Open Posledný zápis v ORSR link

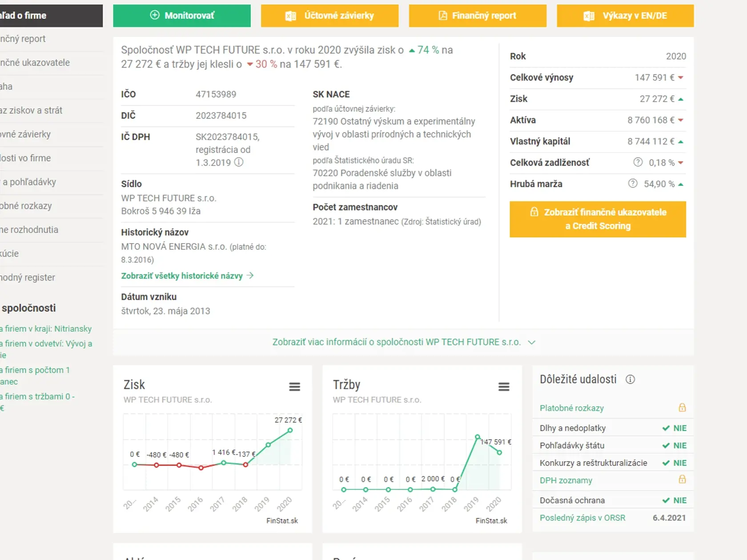[582, 518]
